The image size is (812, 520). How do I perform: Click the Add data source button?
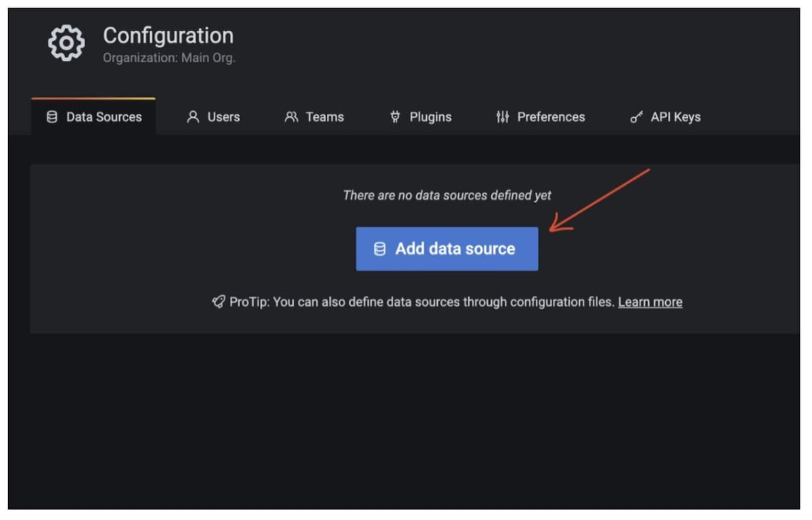(x=447, y=248)
